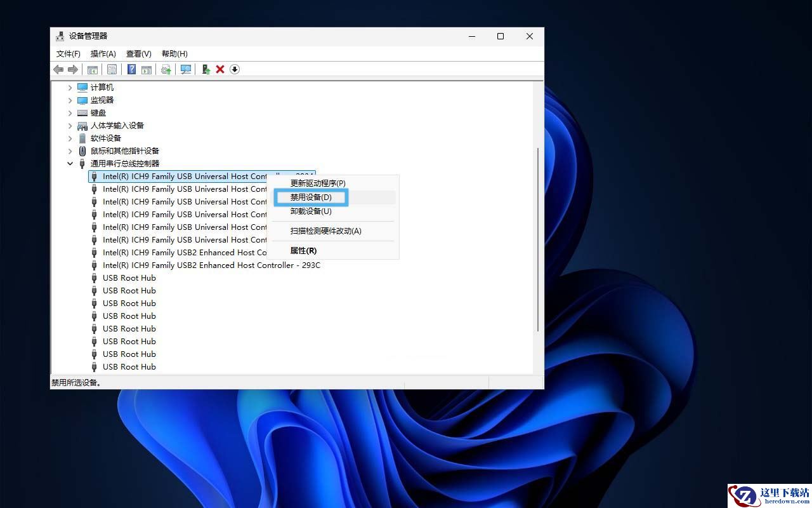Open the 帮助(H) menu

(174, 54)
